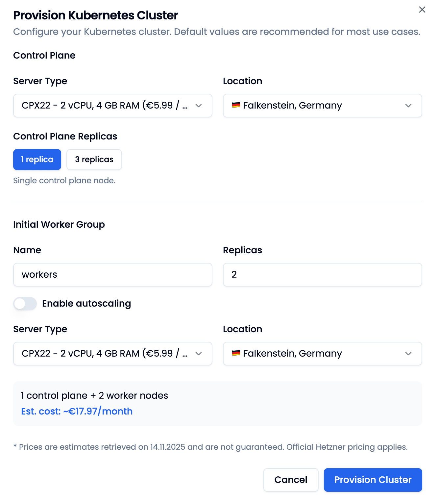This screenshot has height=504, width=436.
Task: Enable autoscaling for the worker group
Action: [x=25, y=303]
